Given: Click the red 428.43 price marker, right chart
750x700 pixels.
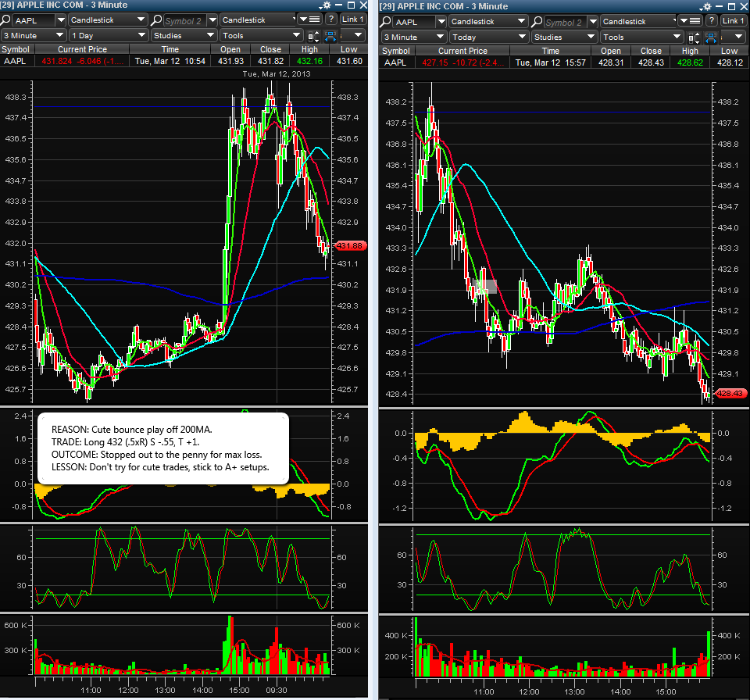Looking at the screenshot, I should (730, 393).
